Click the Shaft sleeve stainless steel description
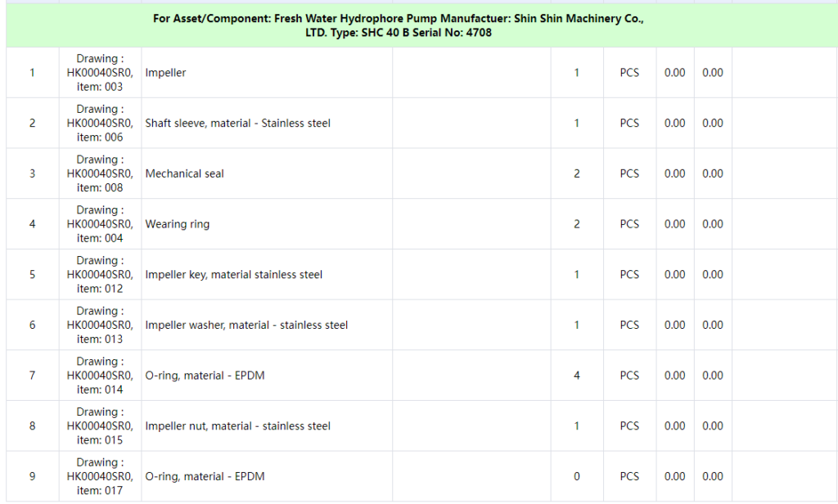 pos(238,124)
